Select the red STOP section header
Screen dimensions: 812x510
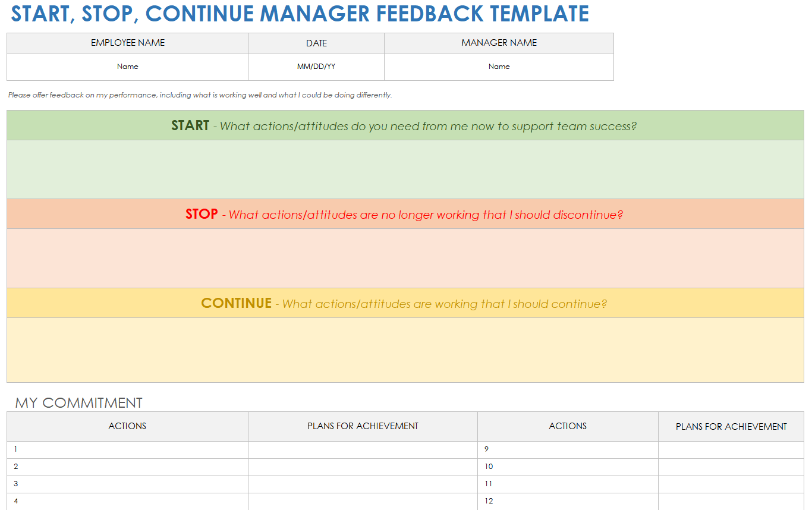point(405,214)
